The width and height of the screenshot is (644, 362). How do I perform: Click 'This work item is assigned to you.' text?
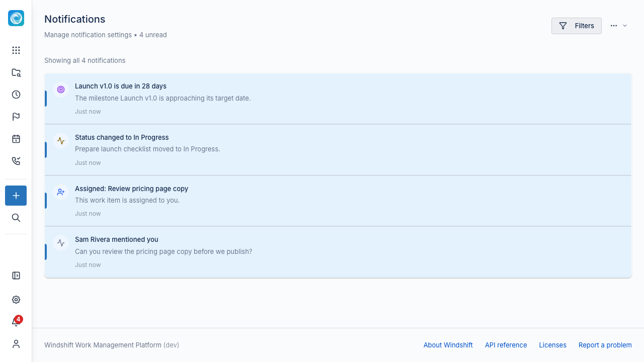coord(127,200)
